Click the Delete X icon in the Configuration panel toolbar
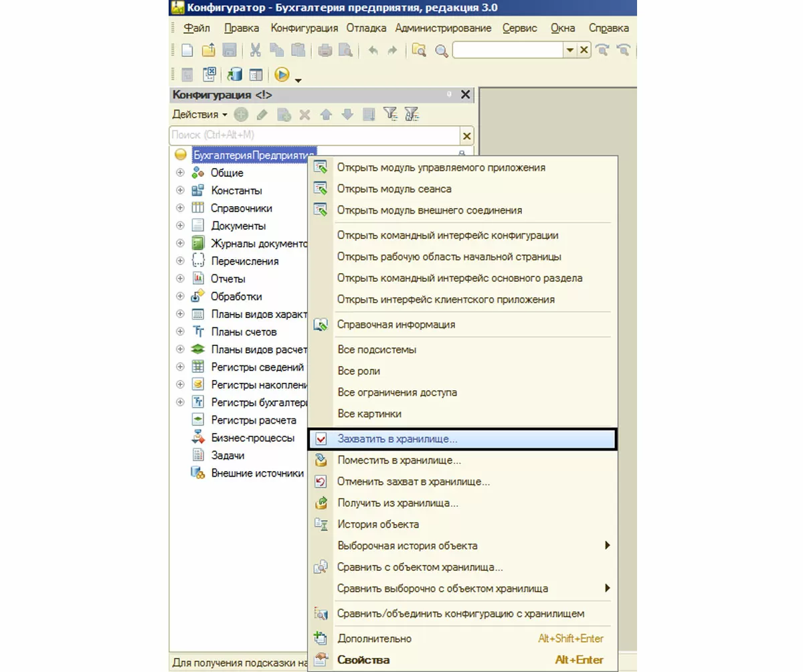Image resolution: width=803 pixels, height=672 pixels. [x=304, y=114]
